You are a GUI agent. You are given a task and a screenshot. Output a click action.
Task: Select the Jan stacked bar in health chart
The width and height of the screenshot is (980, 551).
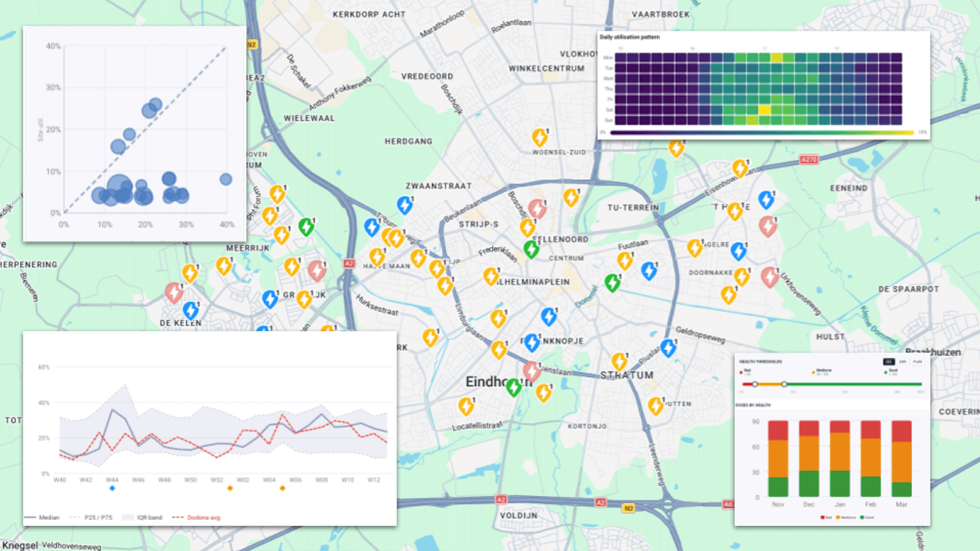tap(840, 459)
